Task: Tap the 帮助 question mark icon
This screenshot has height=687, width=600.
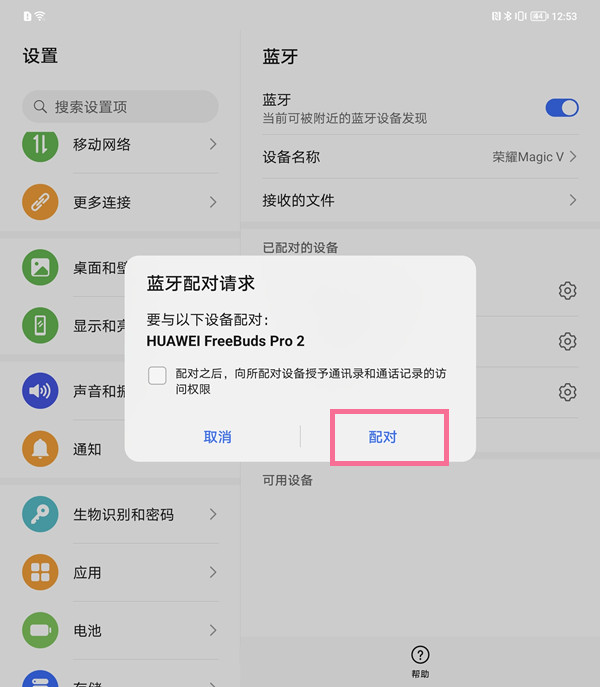Action: coord(420,655)
